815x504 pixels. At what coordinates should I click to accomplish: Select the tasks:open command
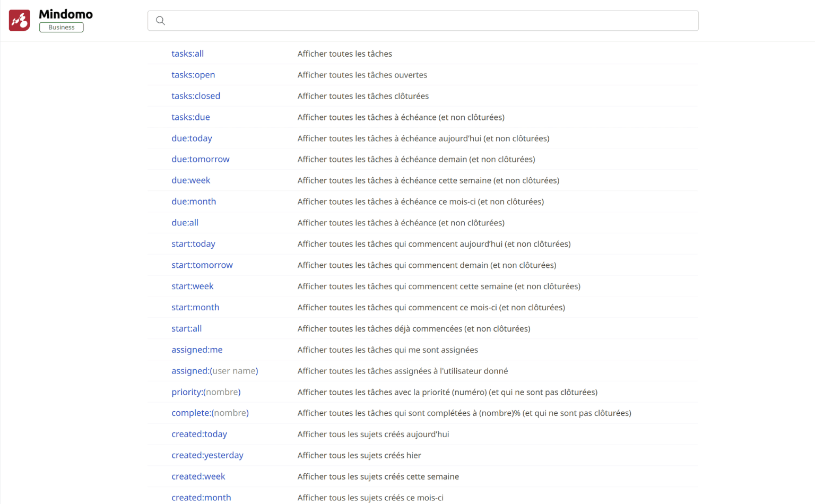coord(193,75)
